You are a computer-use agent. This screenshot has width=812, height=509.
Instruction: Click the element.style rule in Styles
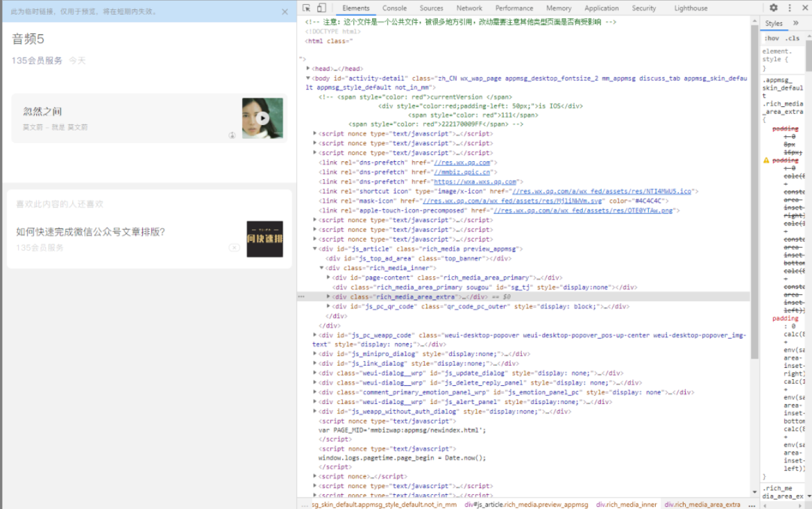pos(778,55)
